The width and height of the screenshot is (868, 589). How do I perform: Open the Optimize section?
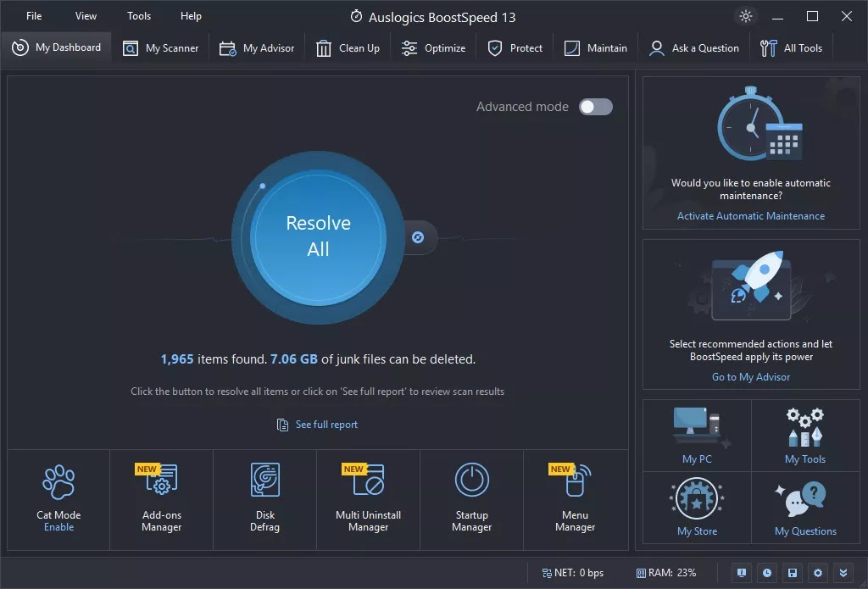coord(433,47)
